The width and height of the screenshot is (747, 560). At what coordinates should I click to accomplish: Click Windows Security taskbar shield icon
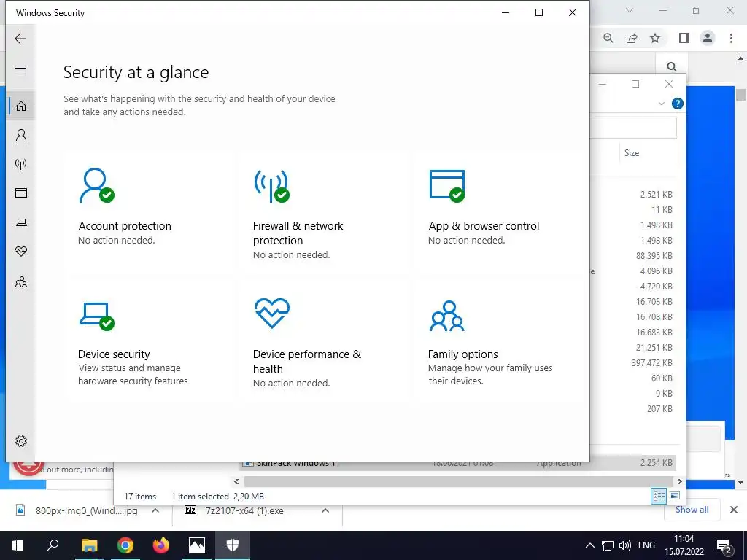[233, 545]
